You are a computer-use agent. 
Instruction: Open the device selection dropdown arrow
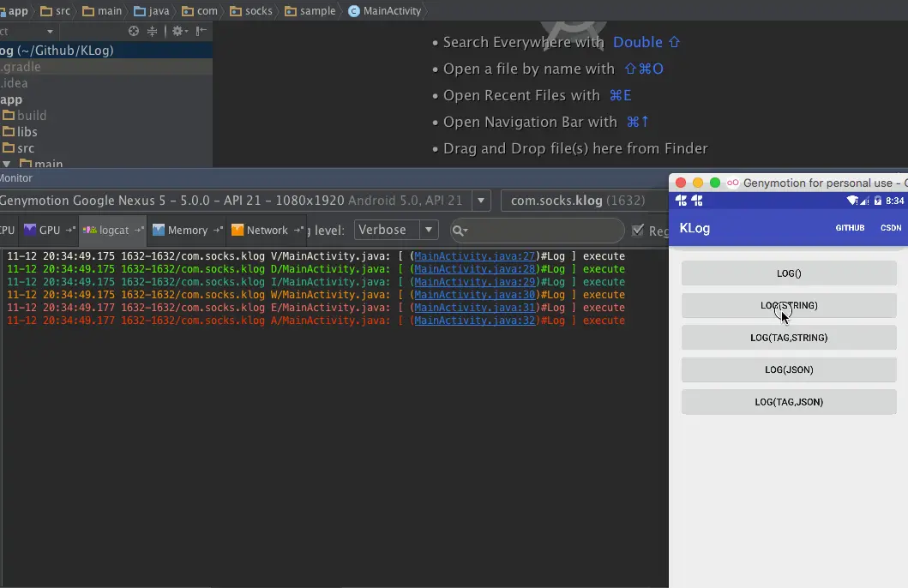(x=481, y=201)
